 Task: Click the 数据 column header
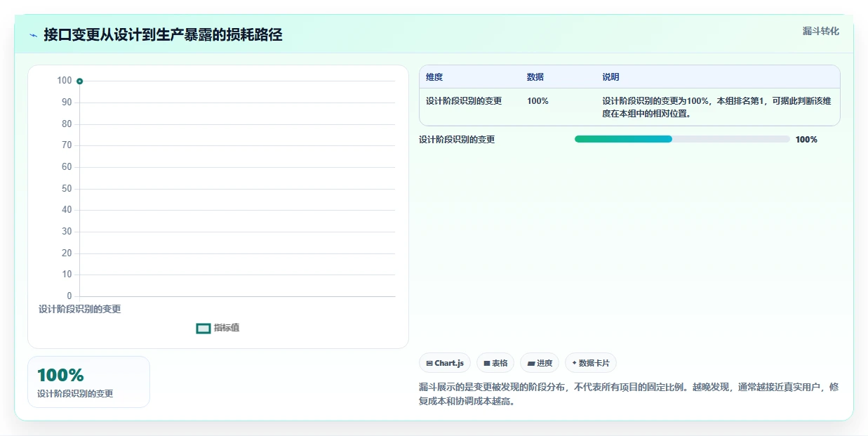click(x=535, y=77)
